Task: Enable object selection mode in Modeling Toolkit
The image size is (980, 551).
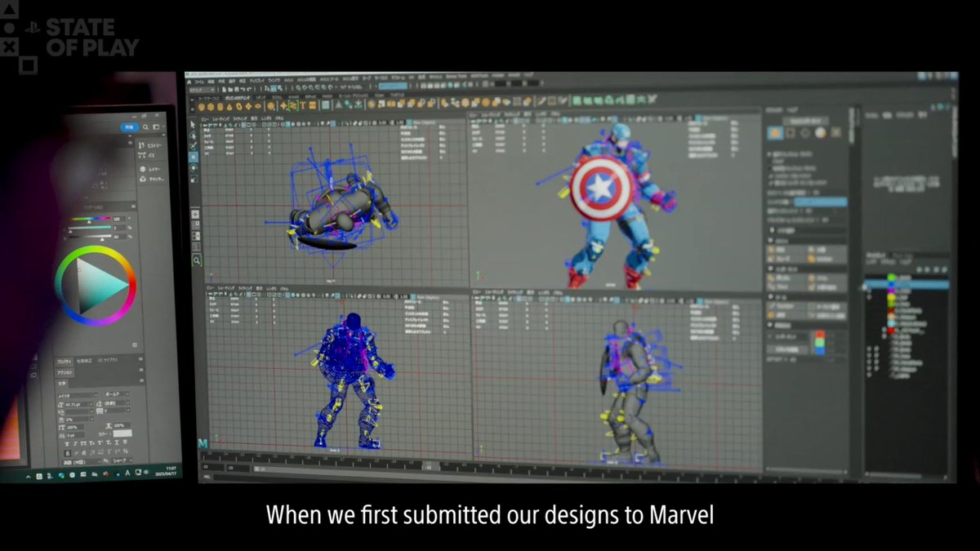Action: coord(775,133)
